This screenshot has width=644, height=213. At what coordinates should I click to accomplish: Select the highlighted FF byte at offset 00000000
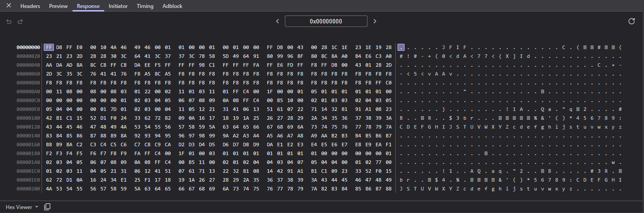(x=48, y=47)
